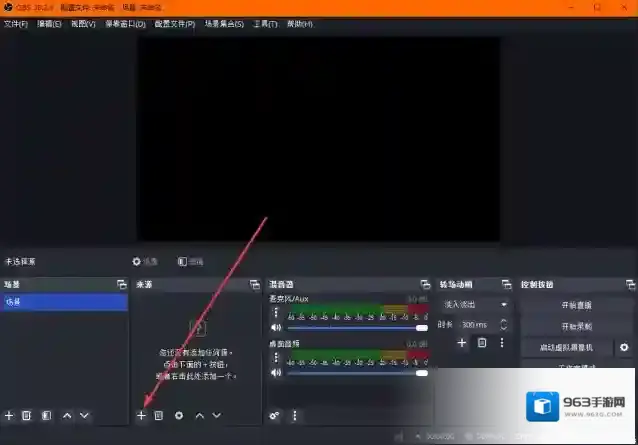Open source properties gear in sources panel

tap(179, 415)
